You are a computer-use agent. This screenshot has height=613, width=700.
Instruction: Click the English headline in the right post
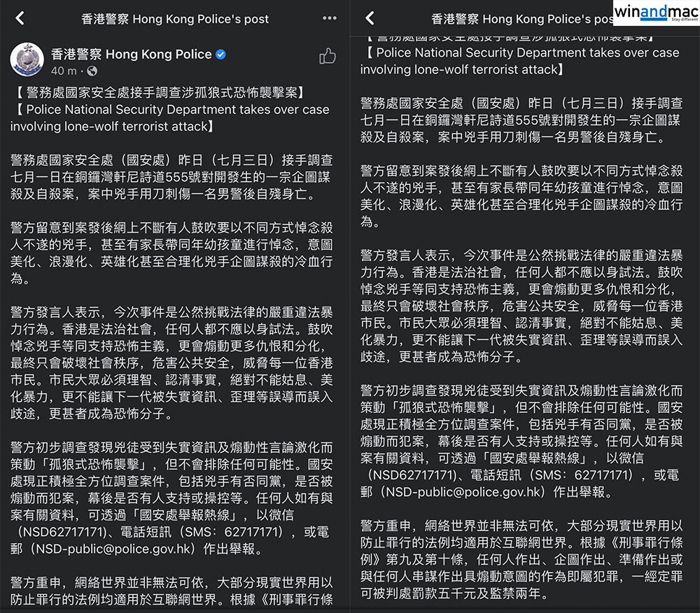coord(519,61)
